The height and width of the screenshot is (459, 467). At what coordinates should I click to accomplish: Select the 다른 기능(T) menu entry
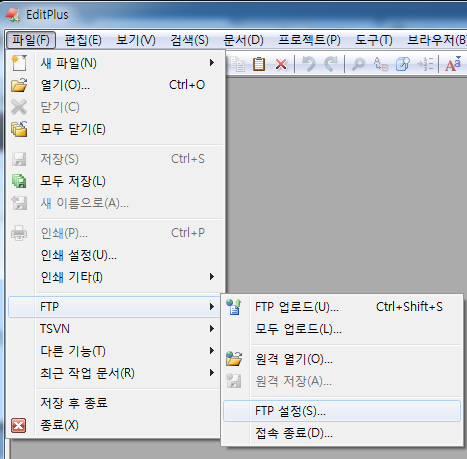tap(114, 351)
